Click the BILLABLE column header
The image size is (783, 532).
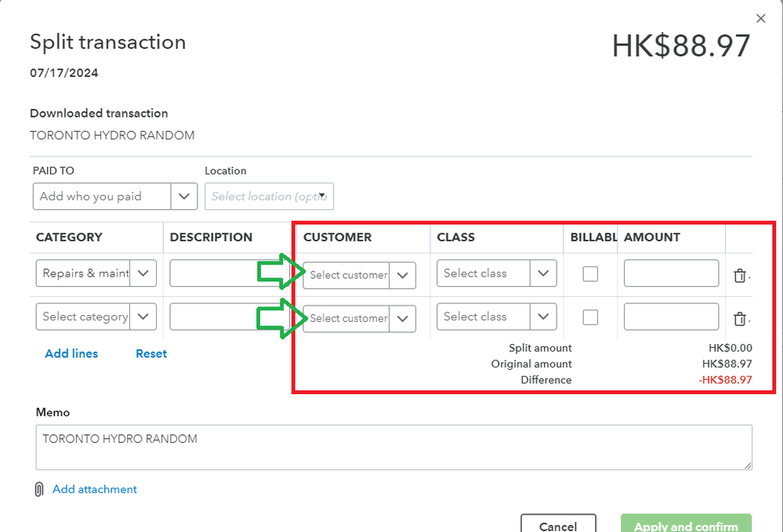pyautogui.click(x=593, y=237)
